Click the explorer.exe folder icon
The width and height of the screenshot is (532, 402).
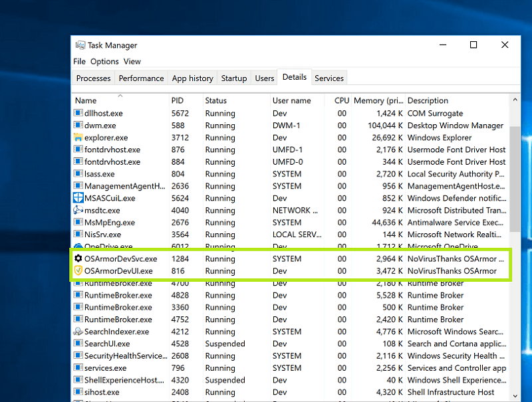[x=78, y=138]
